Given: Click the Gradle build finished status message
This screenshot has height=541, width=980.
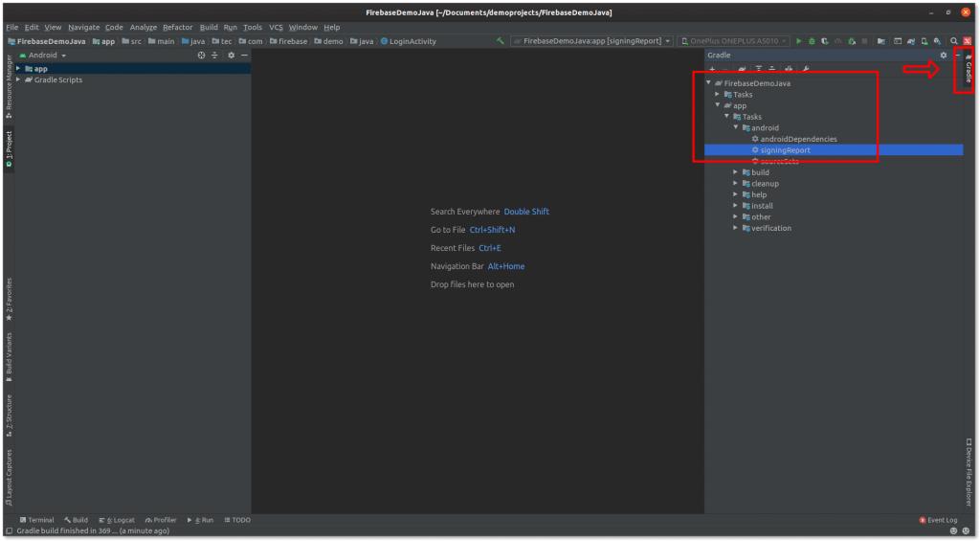Looking at the screenshot, I should pos(93,531).
